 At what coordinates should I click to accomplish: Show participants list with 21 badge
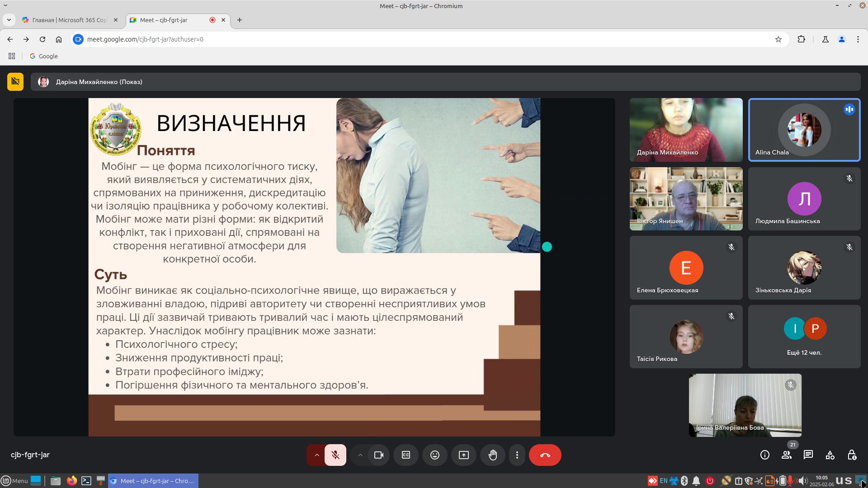tap(787, 455)
